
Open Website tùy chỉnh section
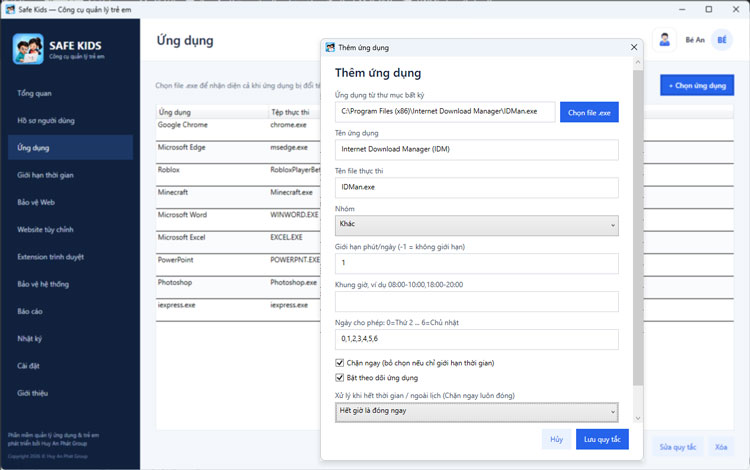coord(70,230)
